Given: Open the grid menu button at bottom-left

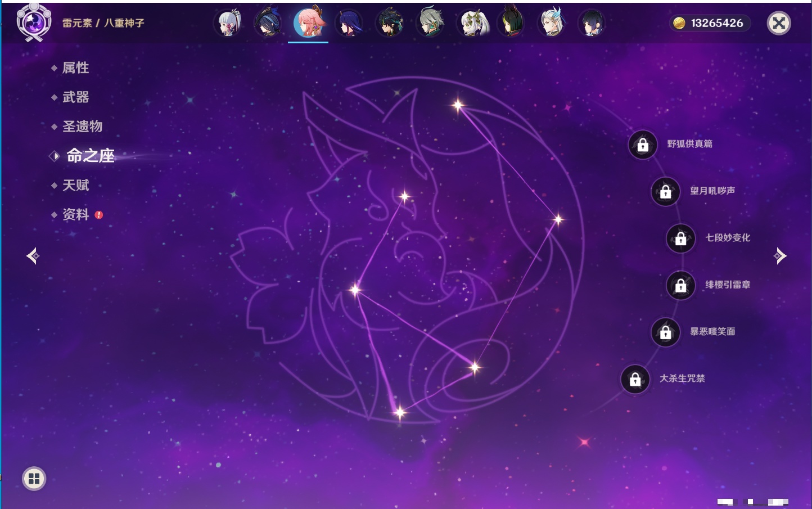Looking at the screenshot, I should [x=34, y=479].
